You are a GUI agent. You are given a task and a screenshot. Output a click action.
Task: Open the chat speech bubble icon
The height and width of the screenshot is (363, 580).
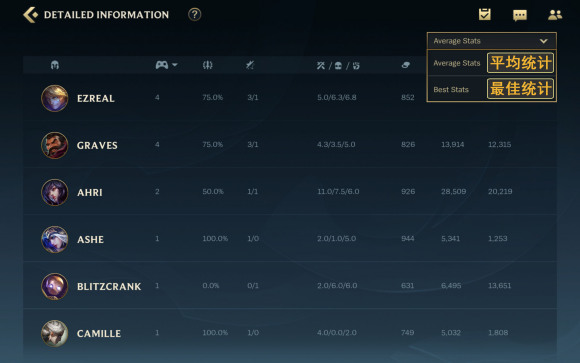click(520, 15)
